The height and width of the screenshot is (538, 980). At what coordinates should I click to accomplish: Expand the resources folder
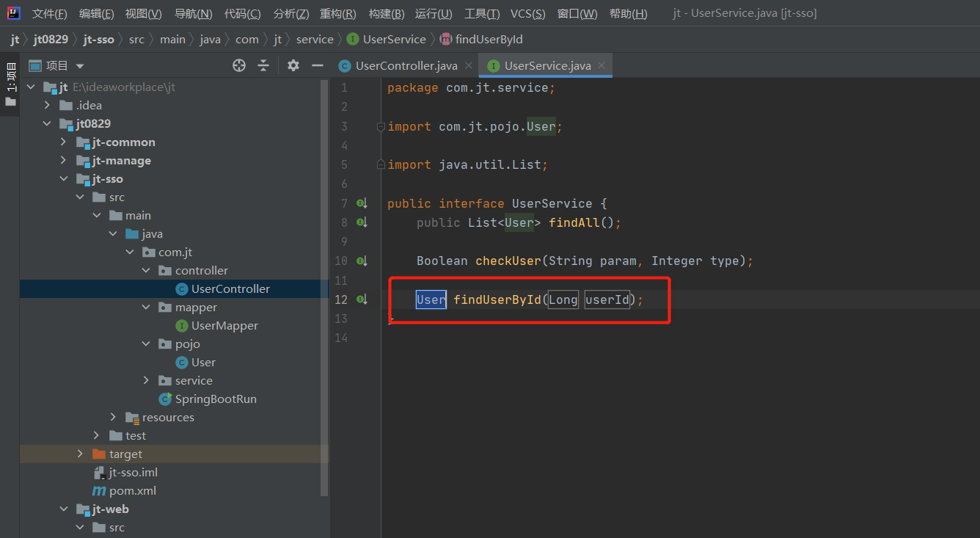(113, 418)
